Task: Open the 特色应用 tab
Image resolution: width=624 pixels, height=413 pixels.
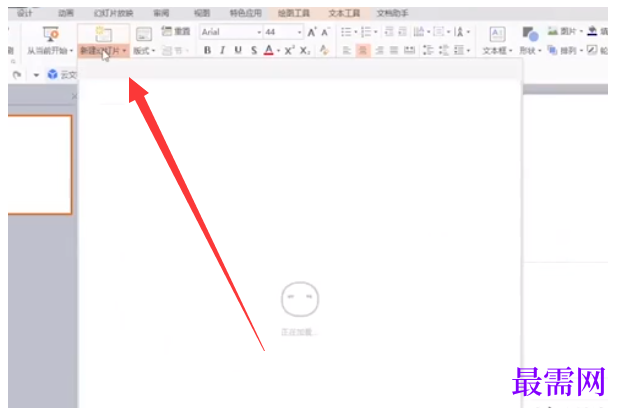Action: pos(246,13)
